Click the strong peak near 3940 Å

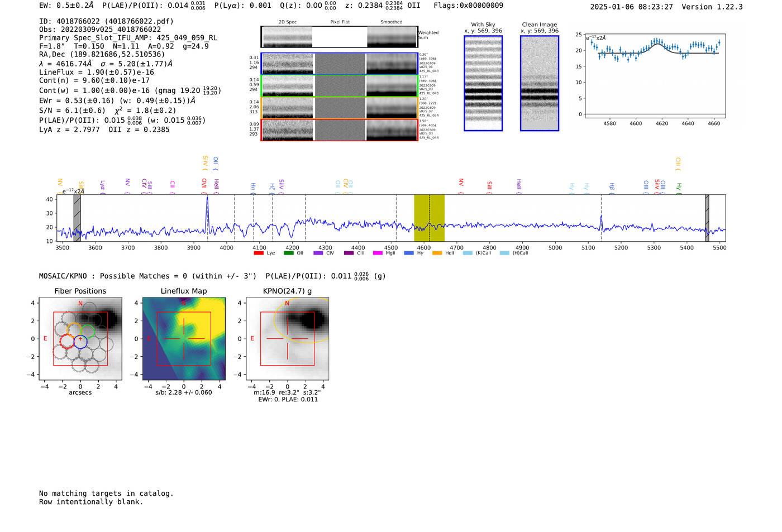point(207,215)
